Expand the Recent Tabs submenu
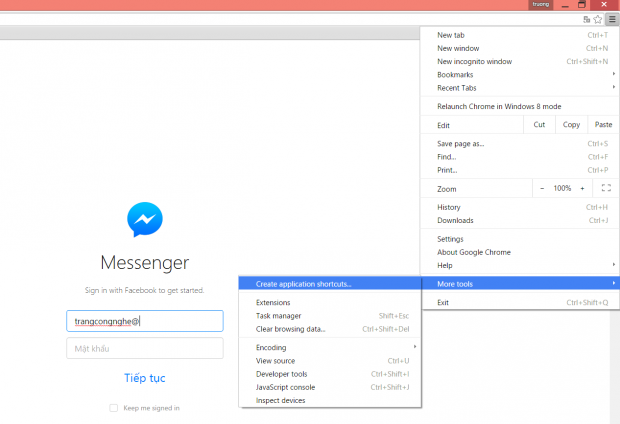Viewport: 620px width, 424px height. [x=519, y=88]
